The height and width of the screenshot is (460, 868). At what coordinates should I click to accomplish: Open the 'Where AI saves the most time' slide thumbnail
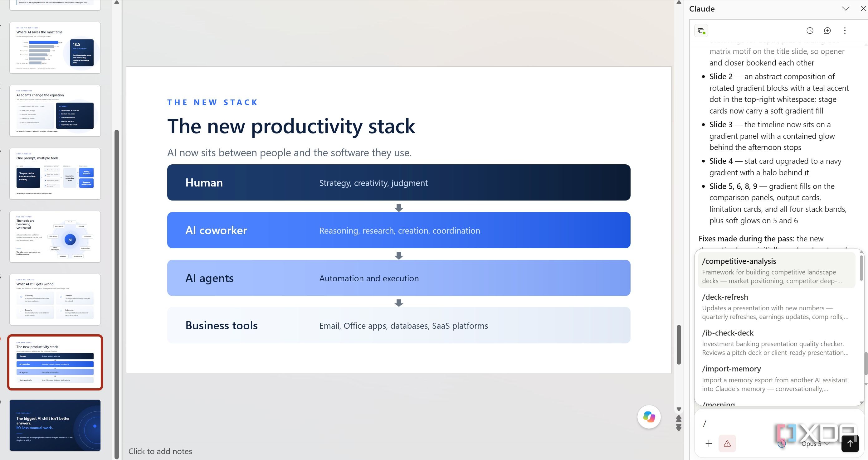pyautogui.click(x=55, y=48)
